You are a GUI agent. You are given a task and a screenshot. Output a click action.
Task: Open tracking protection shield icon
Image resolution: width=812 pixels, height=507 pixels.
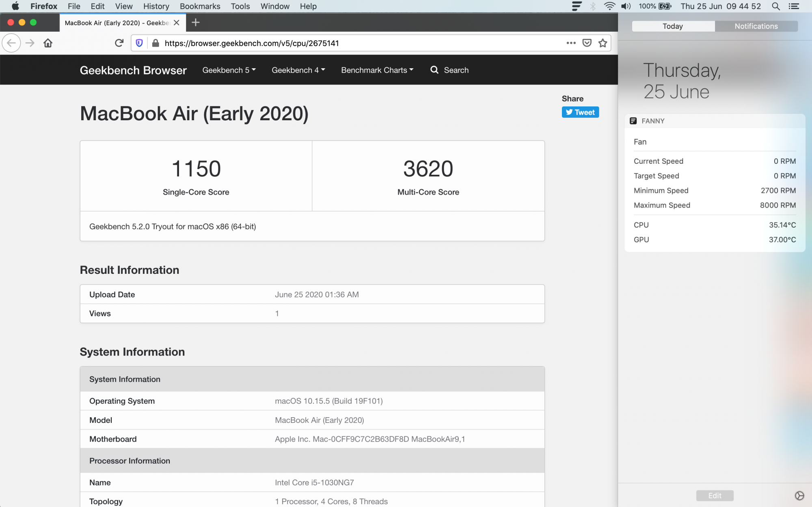[139, 43]
